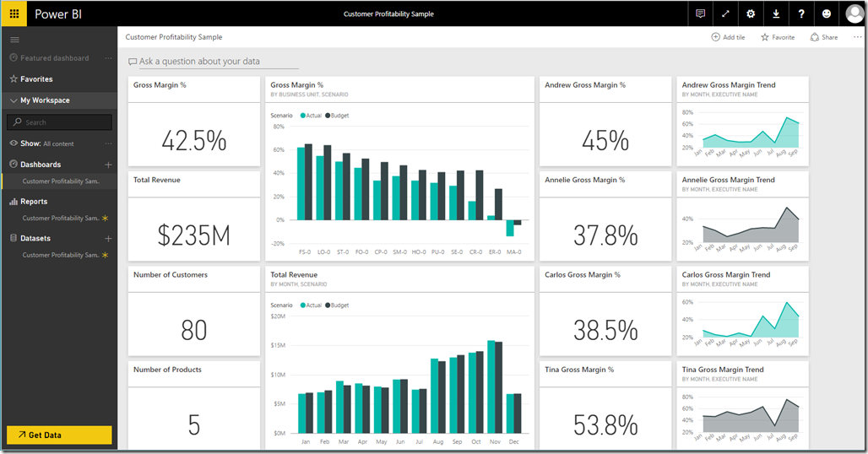Open the app launcher waffle icon
868x454 pixels.
click(14, 14)
